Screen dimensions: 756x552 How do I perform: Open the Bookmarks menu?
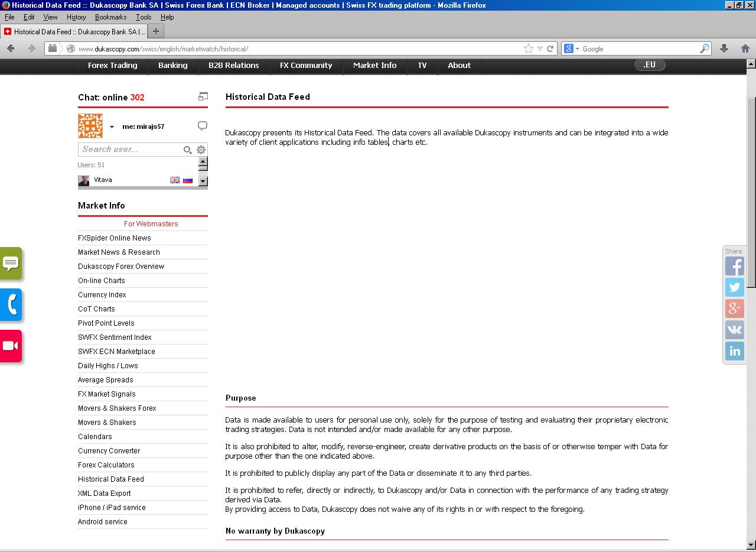tap(111, 17)
